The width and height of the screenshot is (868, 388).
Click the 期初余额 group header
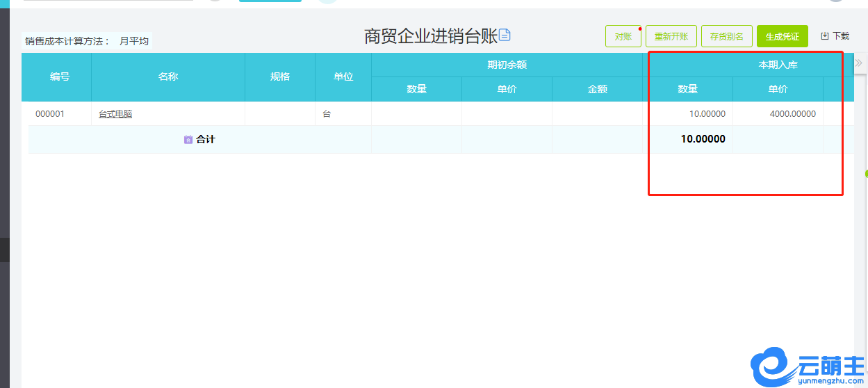pos(507,65)
